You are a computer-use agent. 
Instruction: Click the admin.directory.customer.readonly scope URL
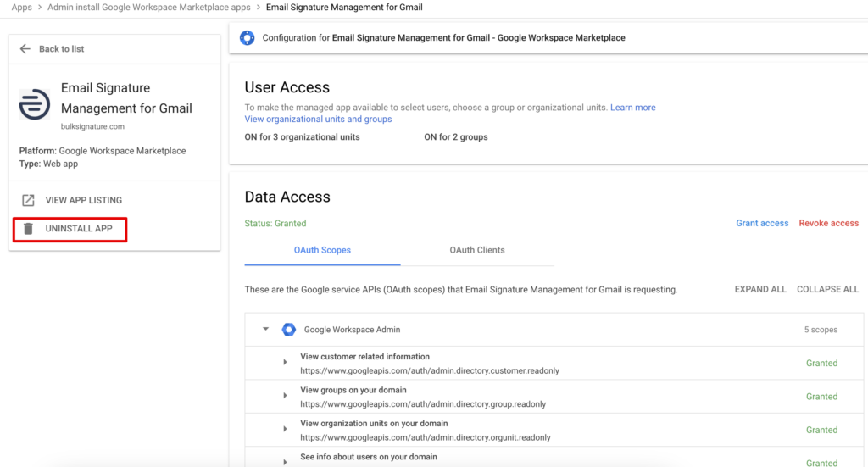point(430,370)
